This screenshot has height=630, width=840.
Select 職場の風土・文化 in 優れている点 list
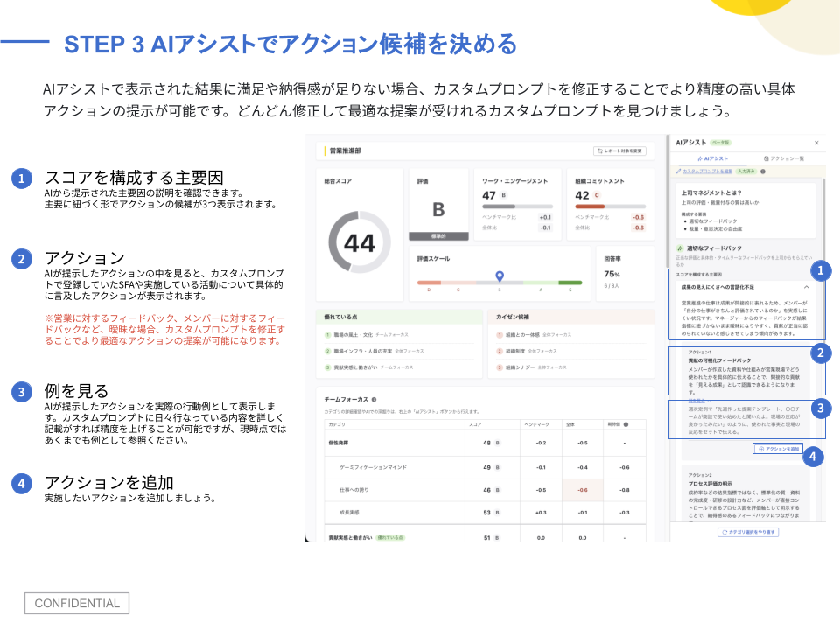tap(399, 335)
